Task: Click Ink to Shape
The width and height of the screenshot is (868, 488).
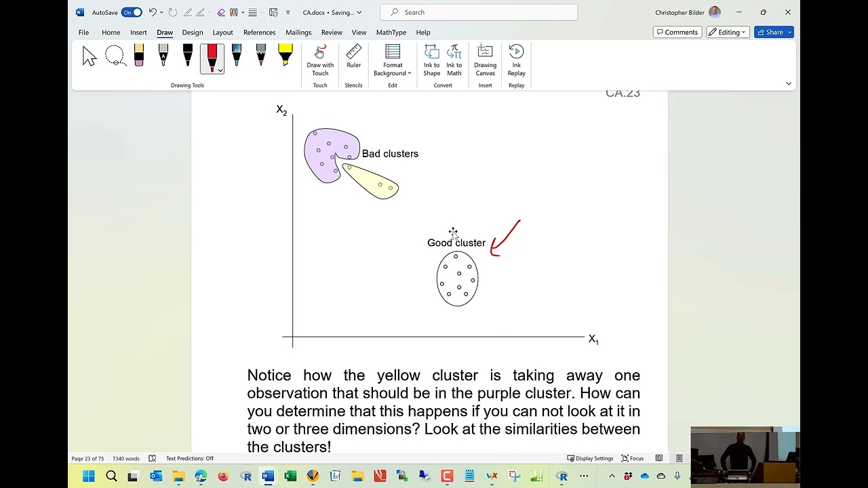Action: pyautogui.click(x=431, y=61)
